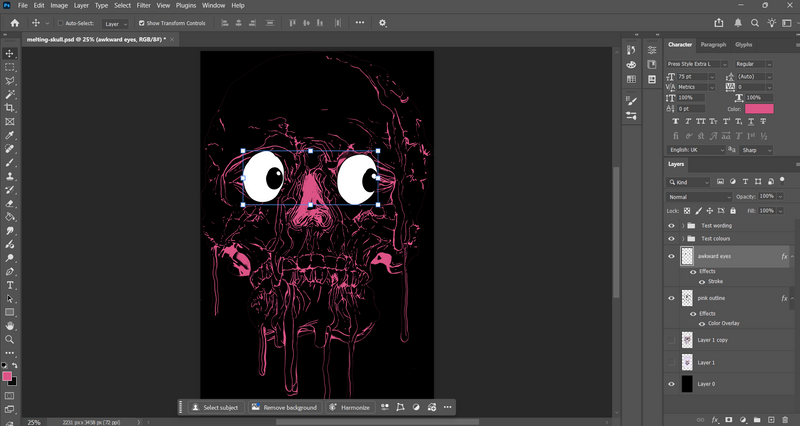Open the Image menu
The image size is (800, 426).
(x=59, y=6)
